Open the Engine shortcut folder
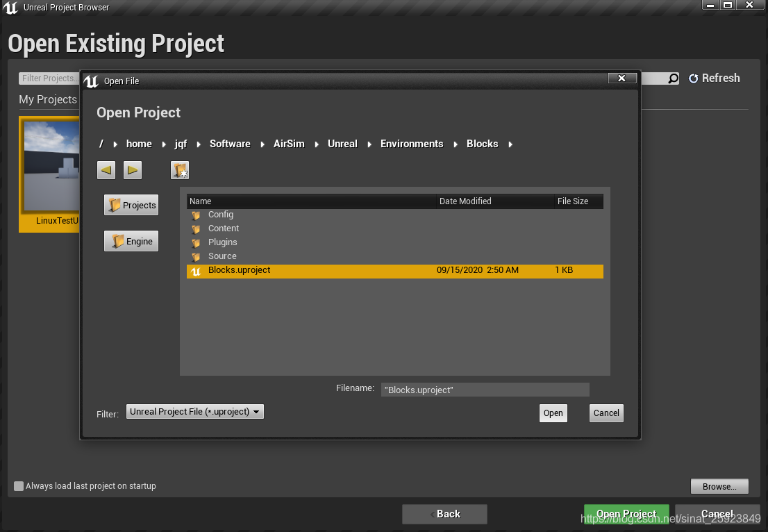The height and width of the screenshot is (532, 768). [x=131, y=241]
